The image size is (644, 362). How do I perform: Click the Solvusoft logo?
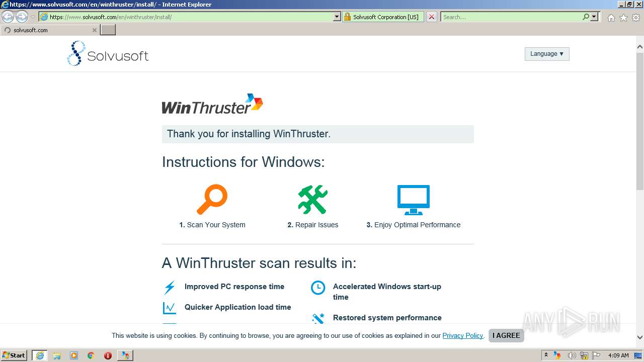(x=108, y=53)
